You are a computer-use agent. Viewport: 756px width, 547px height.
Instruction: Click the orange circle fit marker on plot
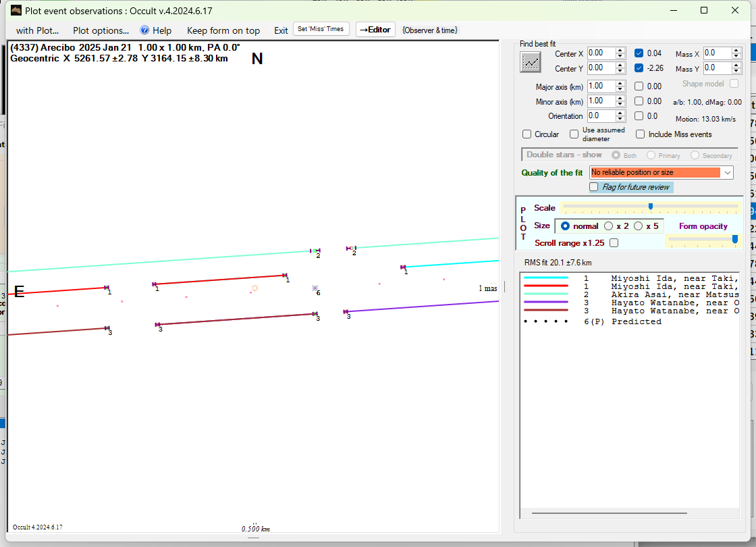(254, 288)
